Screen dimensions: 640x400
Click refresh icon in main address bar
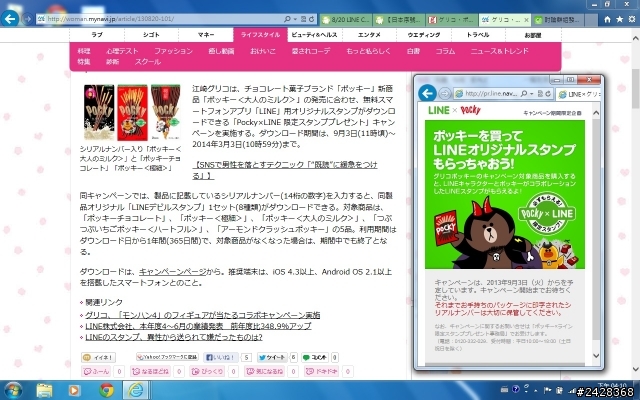pyautogui.click(x=311, y=19)
